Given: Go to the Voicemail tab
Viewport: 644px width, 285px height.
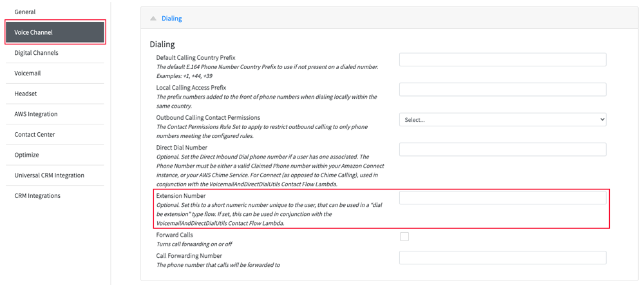Looking at the screenshot, I should (54, 74).
